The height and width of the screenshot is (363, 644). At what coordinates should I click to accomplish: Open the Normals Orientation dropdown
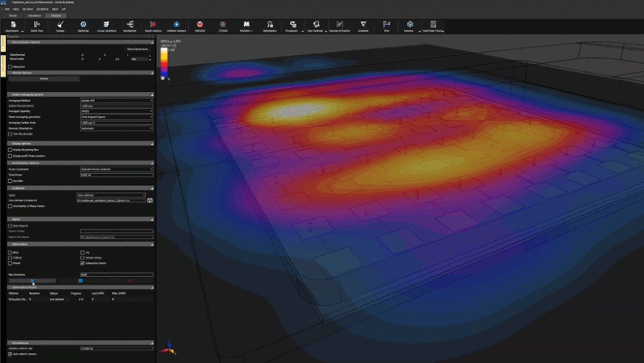117,128
